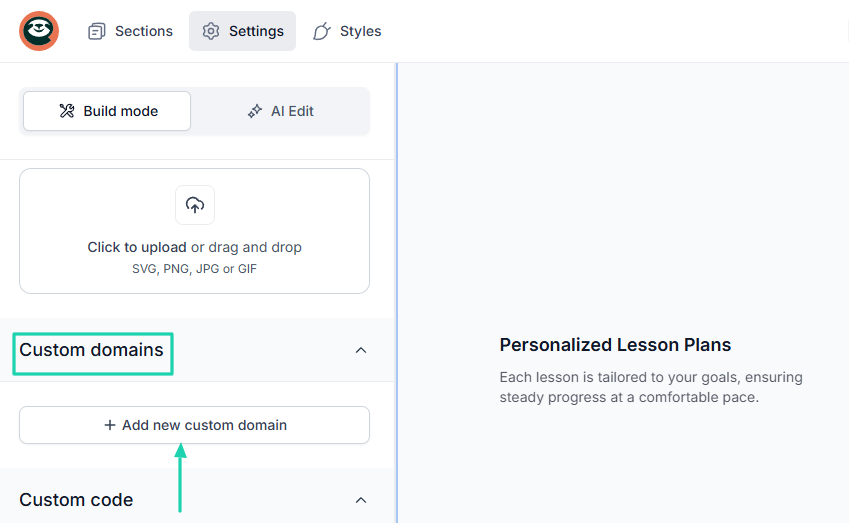Click the AI Edit sparkle icon

255,111
